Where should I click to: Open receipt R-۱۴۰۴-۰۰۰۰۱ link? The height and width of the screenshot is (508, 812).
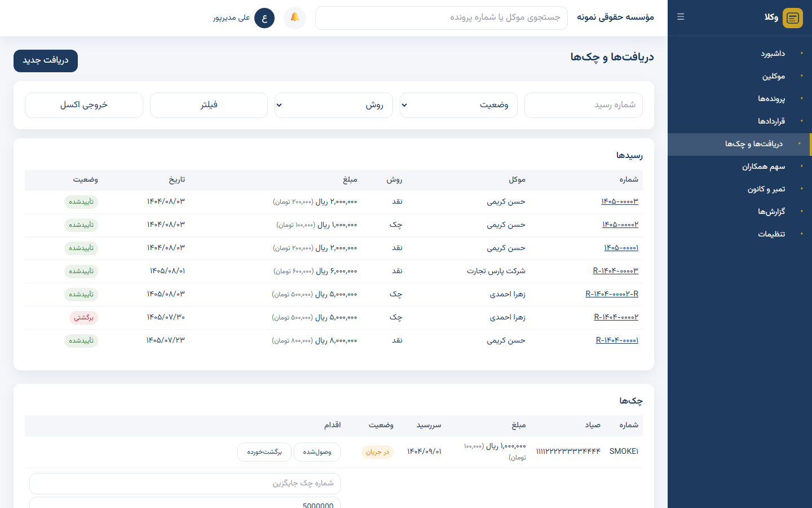pyautogui.click(x=617, y=340)
